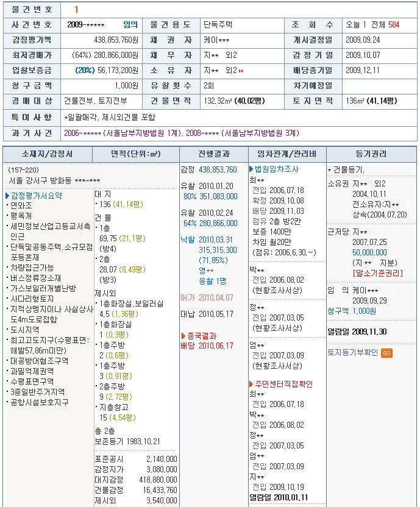Viewport: 420px width, 507px height.
Task: Click the red double-arrow icon beside 소유자
Action: click(x=241, y=71)
